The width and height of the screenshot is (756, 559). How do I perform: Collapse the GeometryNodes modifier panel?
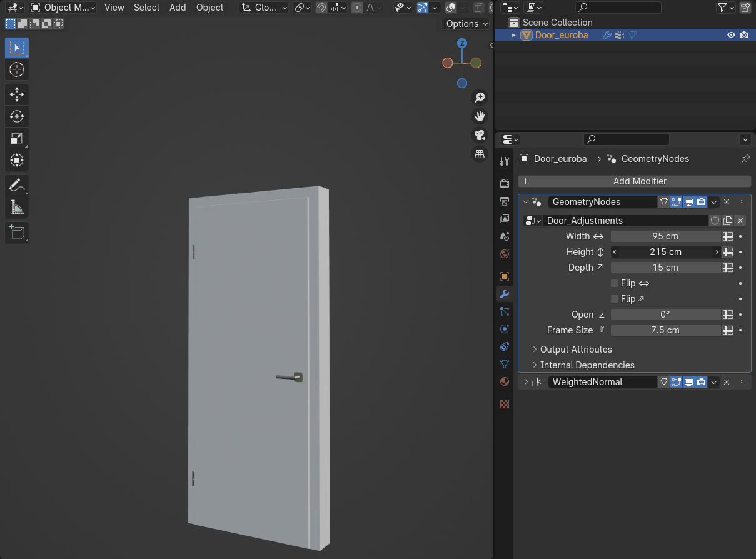(x=525, y=202)
